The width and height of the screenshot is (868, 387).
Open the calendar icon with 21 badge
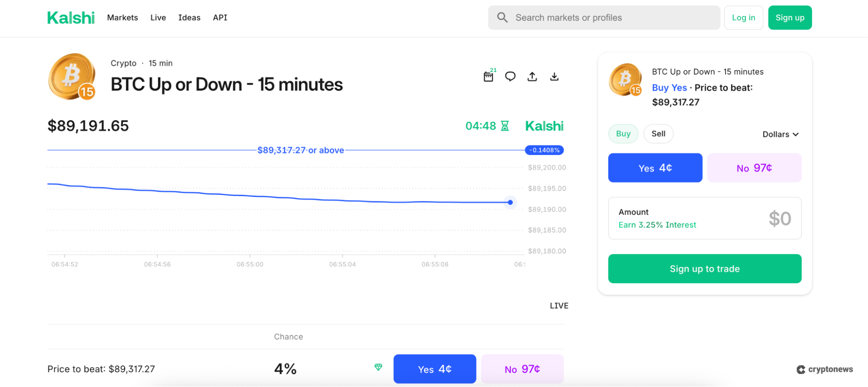pyautogui.click(x=489, y=76)
